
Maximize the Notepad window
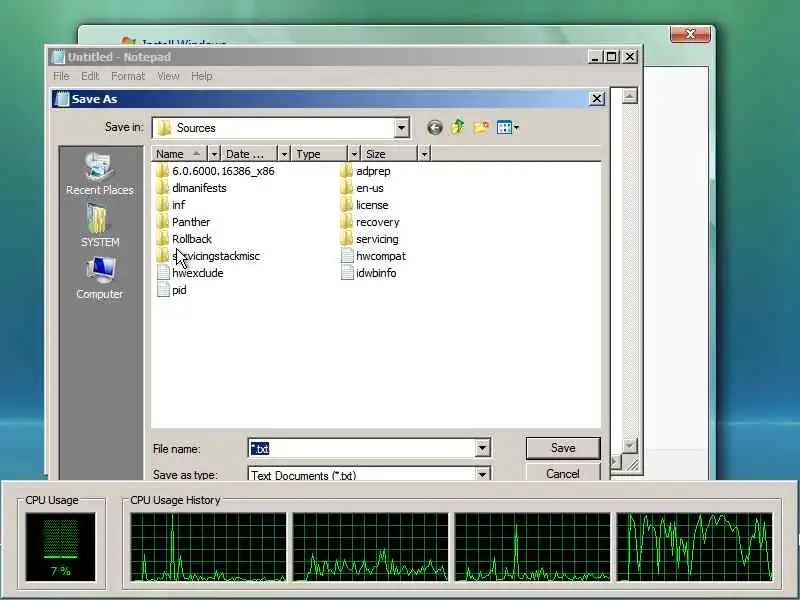coord(612,57)
